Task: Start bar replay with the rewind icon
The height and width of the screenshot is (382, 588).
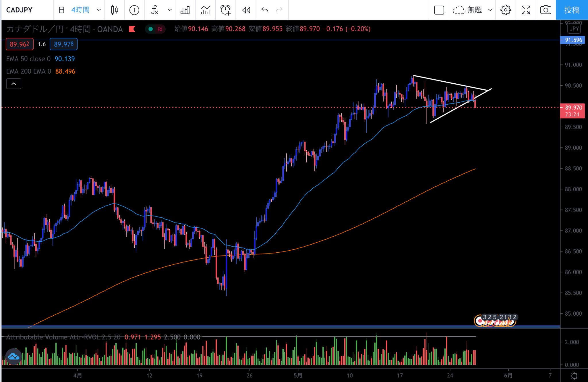Action: click(246, 10)
